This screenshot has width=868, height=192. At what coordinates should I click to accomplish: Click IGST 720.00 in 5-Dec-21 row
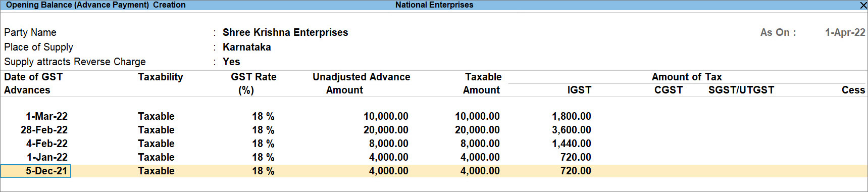[x=576, y=171]
